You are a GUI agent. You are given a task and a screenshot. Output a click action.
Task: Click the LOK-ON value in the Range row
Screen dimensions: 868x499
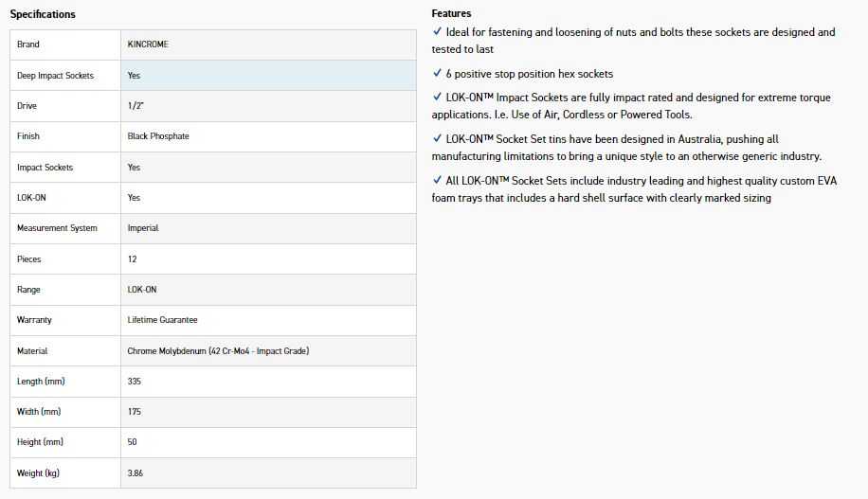coord(142,290)
